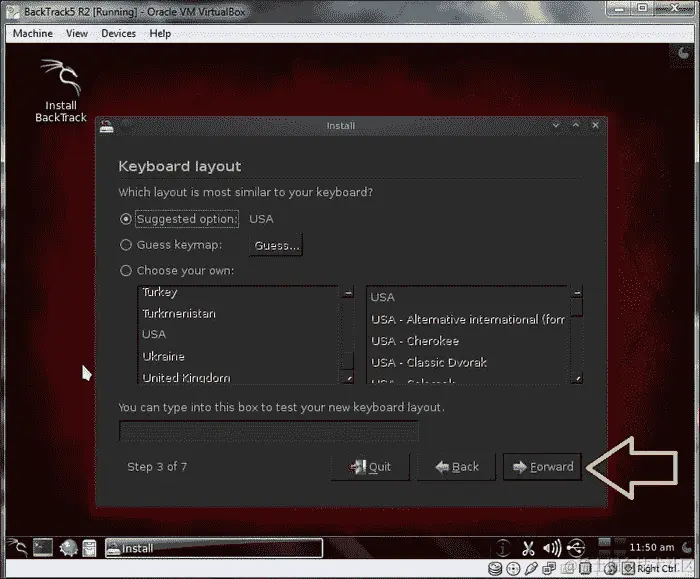Screen dimensions: 700x579
Task: Select USA - Alternative international variant
Action: coord(468,320)
